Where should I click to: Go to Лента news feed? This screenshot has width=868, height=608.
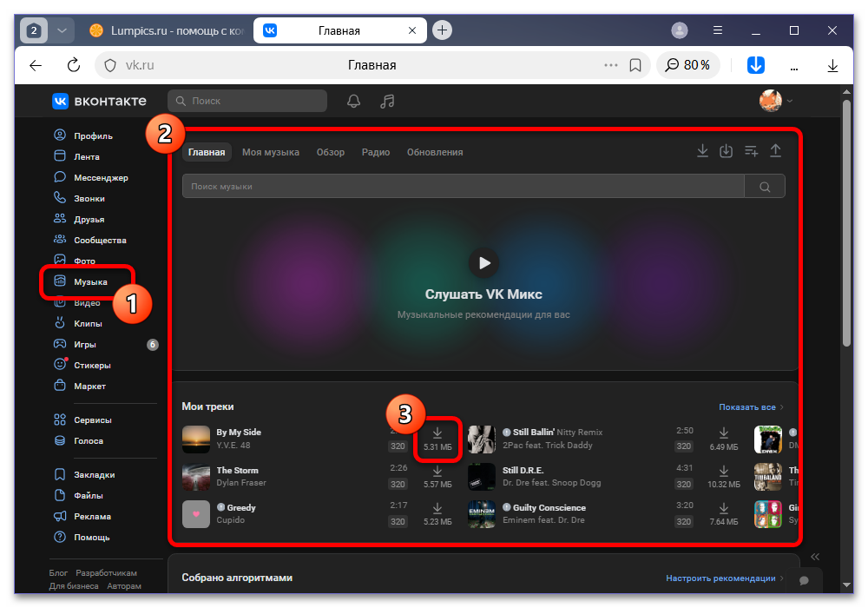coord(76,156)
